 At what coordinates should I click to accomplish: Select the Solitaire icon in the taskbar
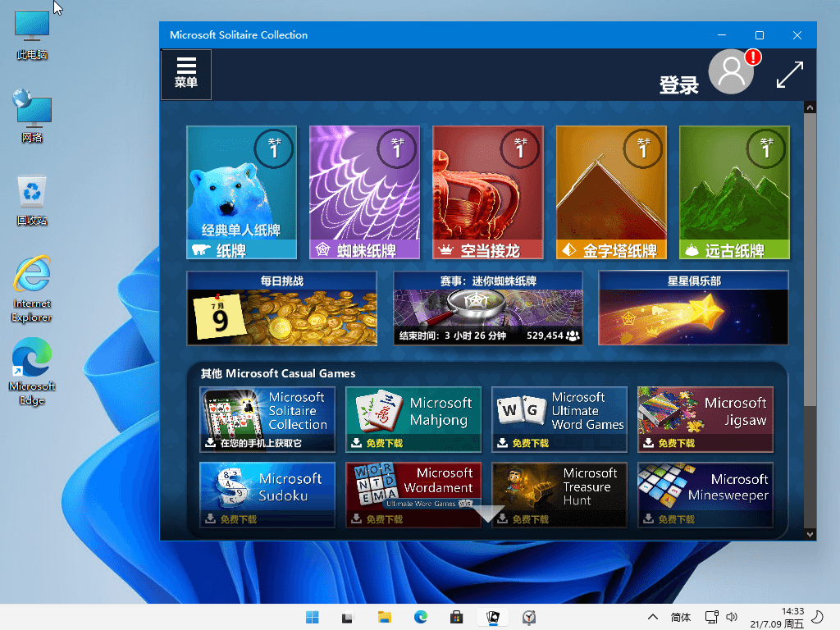[493, 616]
